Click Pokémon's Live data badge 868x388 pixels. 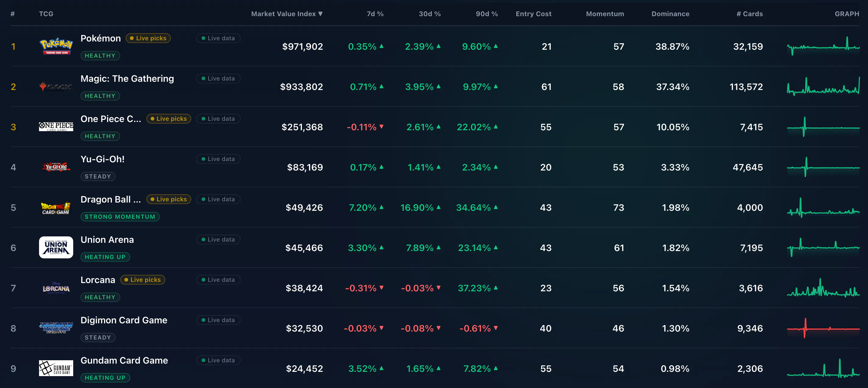218,38
